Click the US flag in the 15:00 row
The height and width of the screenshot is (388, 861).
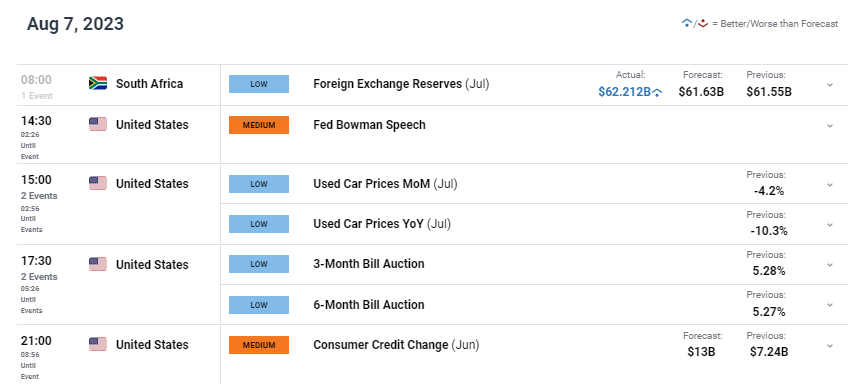(x=98, y=183)
